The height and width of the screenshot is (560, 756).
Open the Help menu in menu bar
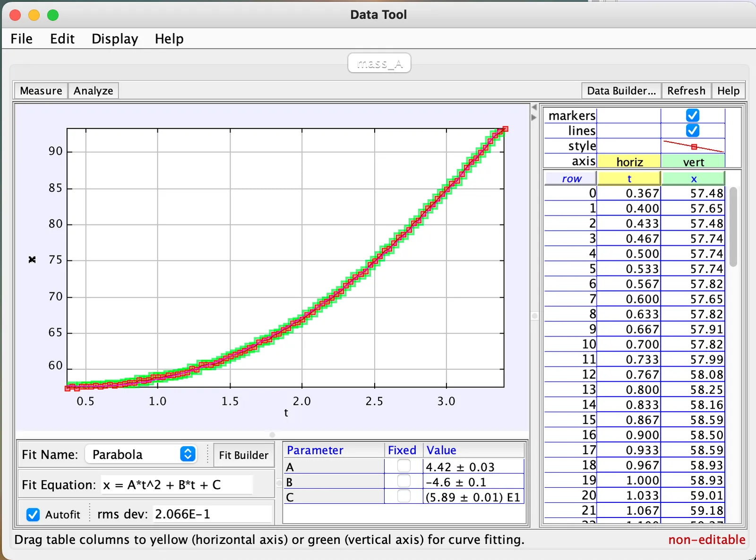[169, 39]
